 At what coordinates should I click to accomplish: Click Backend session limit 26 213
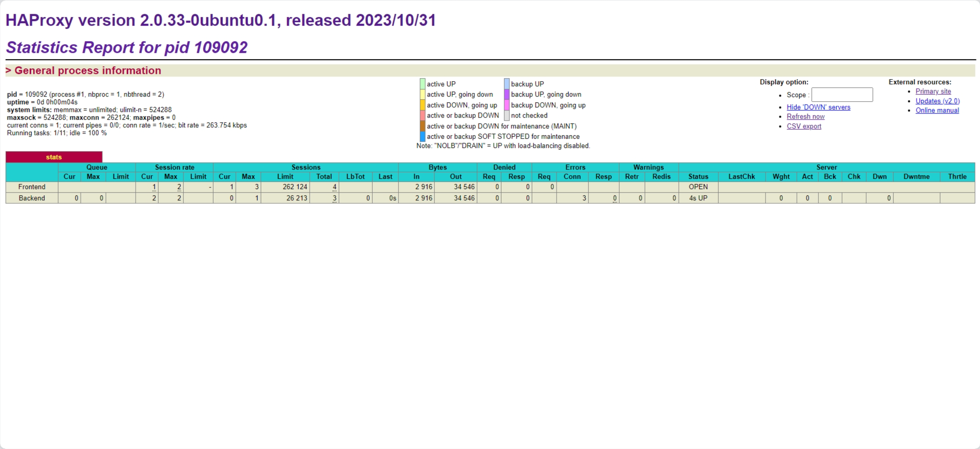pos(297,198)
